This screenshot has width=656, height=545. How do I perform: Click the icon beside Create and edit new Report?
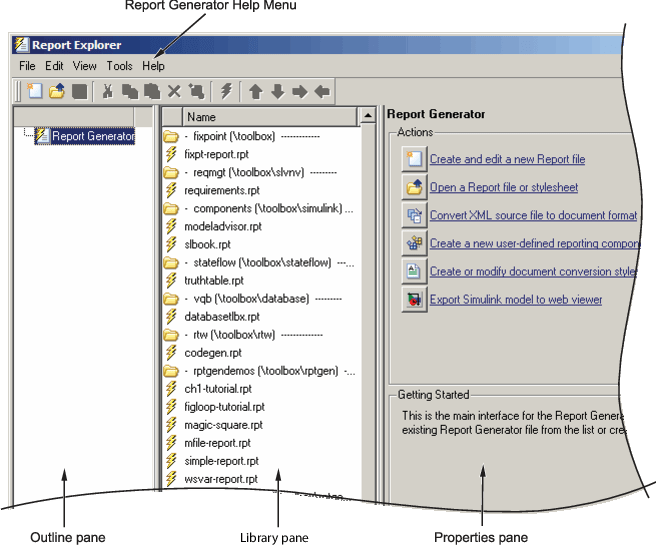[x=414, y=159]
